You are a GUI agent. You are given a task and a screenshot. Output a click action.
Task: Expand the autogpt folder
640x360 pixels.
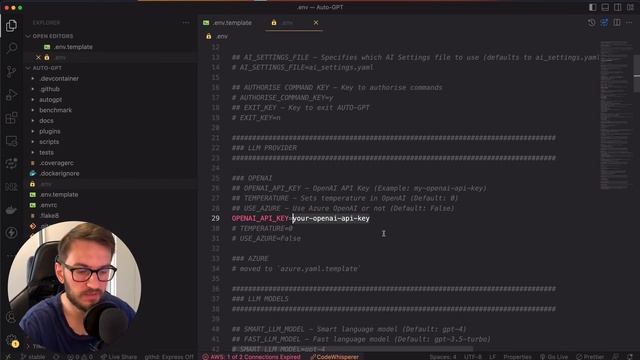coord(50,100)
